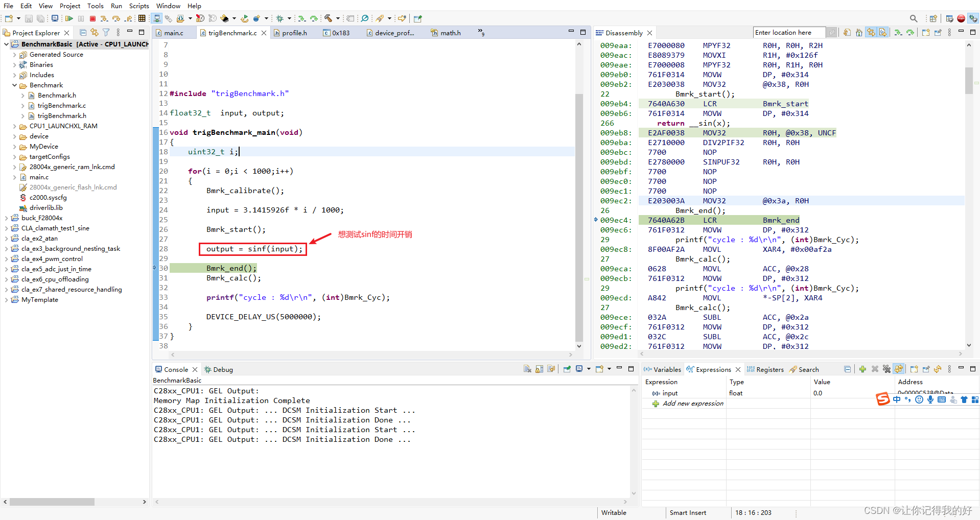Select trigBenchmark.c in Project Explorer
The width and height of the screenshot is (980, 520).
tap(61, 106)
